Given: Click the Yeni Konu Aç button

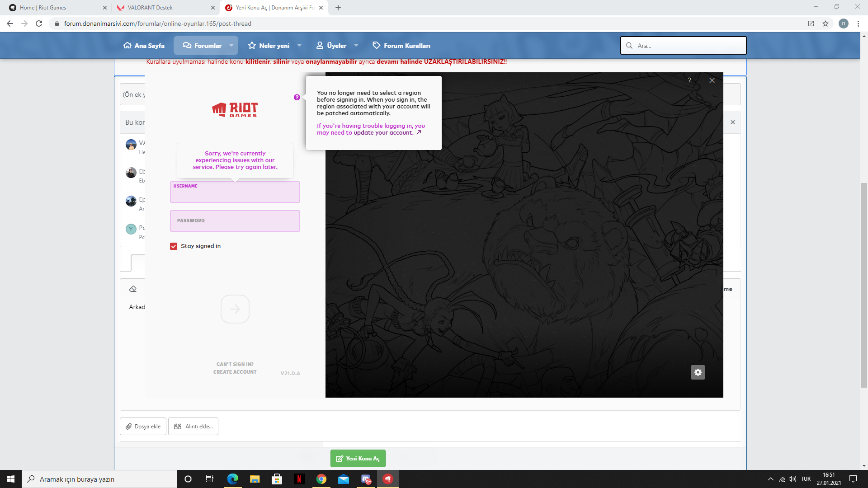Looking at the screenshot, I should pos(358,458).
